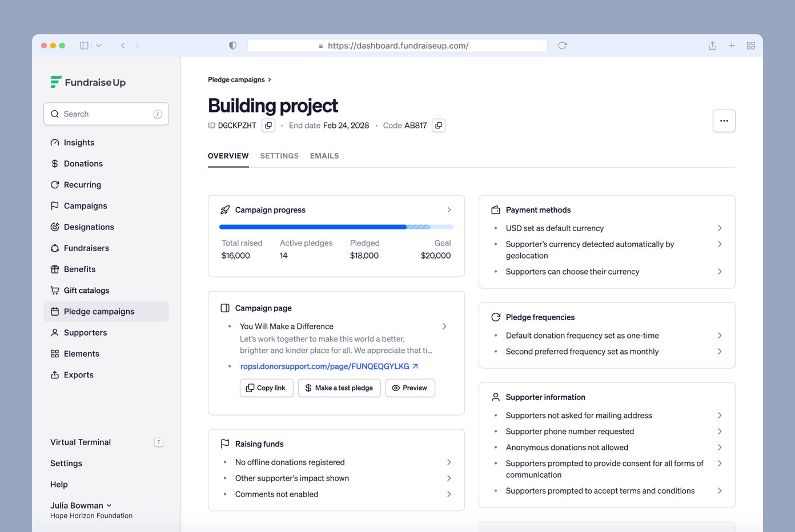Screen dimensions: 795x532
Task: Open Supporters can choose their currency setting
Action: pyautogui.click(x=607, y=272)
